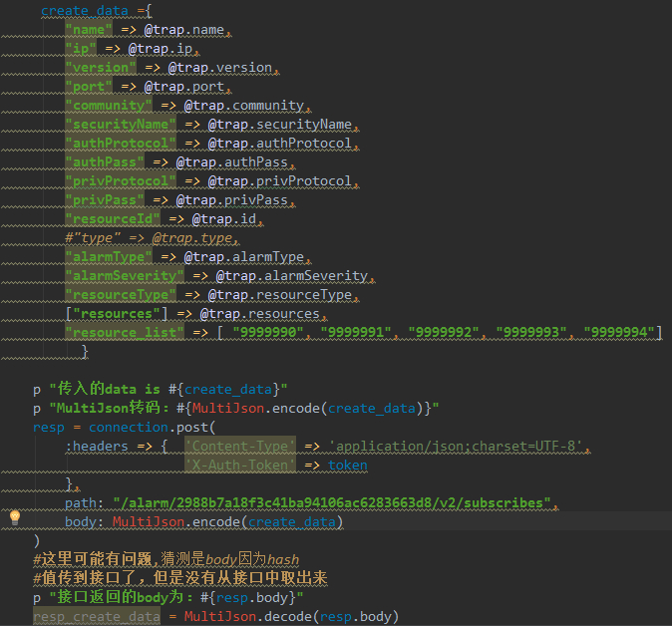Click the @trap.alarmSeverity value
The width and height of the screenshot is (672, 626).
(x=292, y=275)
